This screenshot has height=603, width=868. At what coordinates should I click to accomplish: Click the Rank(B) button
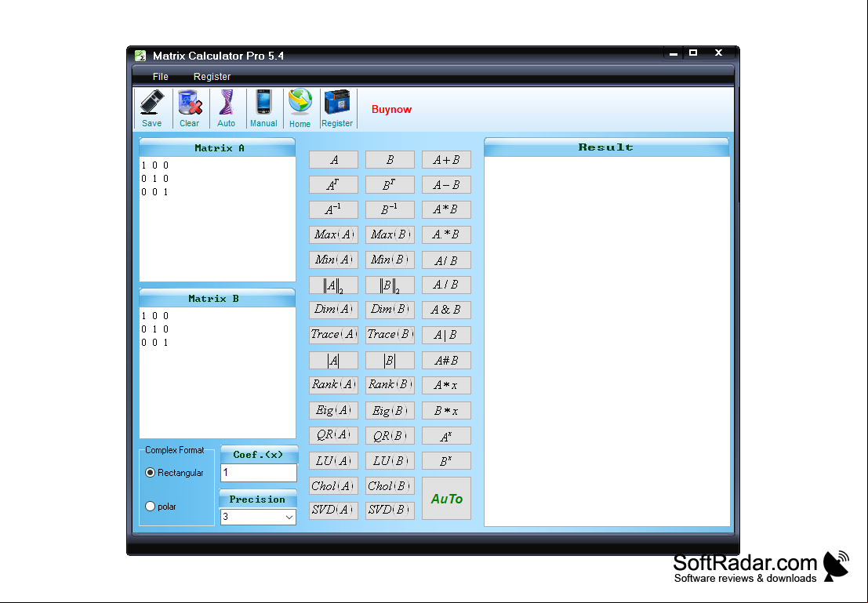coord(390,385)
